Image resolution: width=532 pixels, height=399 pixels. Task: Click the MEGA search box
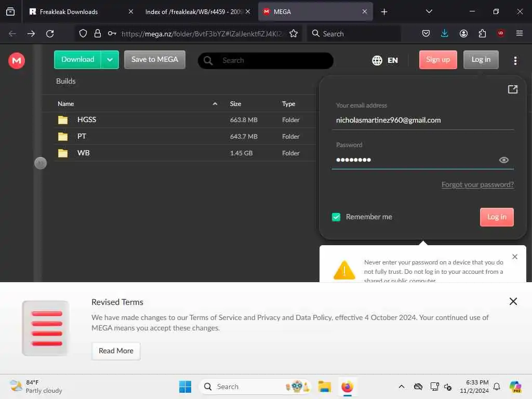(x=265, y=60)
